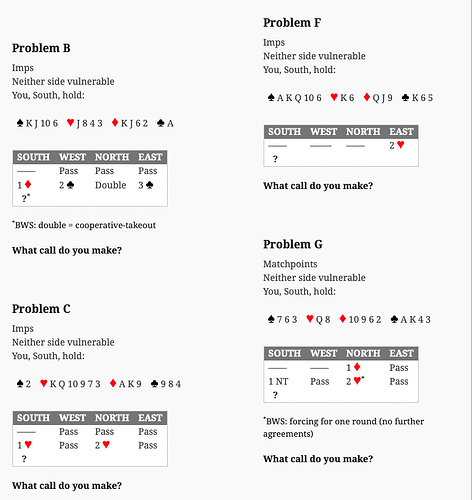472x500 pixels.
Task: Click the question mark in Problem F auction
Action: [x=275, y=159]
